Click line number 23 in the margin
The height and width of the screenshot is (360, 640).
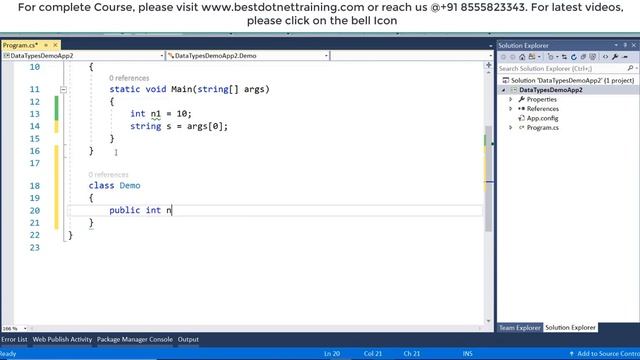click(x=35, y=247)
